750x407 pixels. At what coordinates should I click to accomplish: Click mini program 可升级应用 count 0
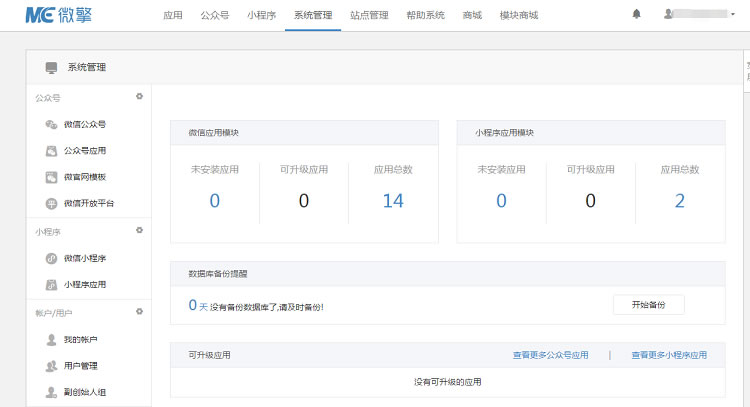pos(590,200)
